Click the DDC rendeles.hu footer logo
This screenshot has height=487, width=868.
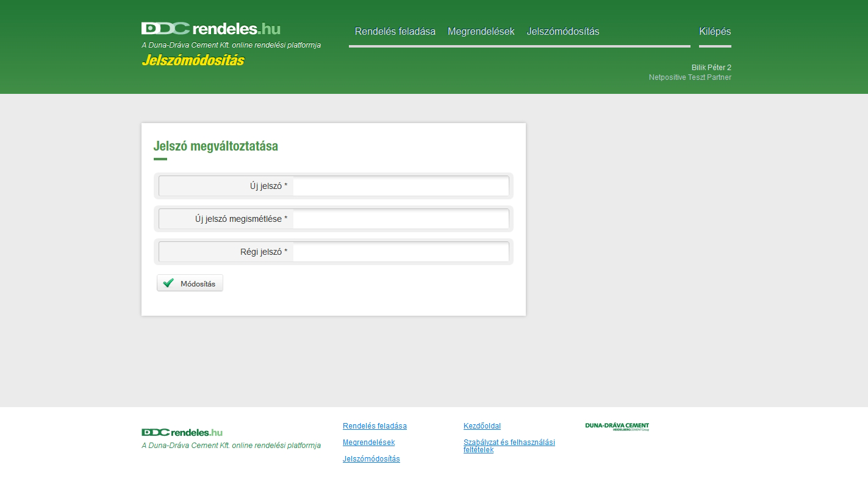[182, 432]
